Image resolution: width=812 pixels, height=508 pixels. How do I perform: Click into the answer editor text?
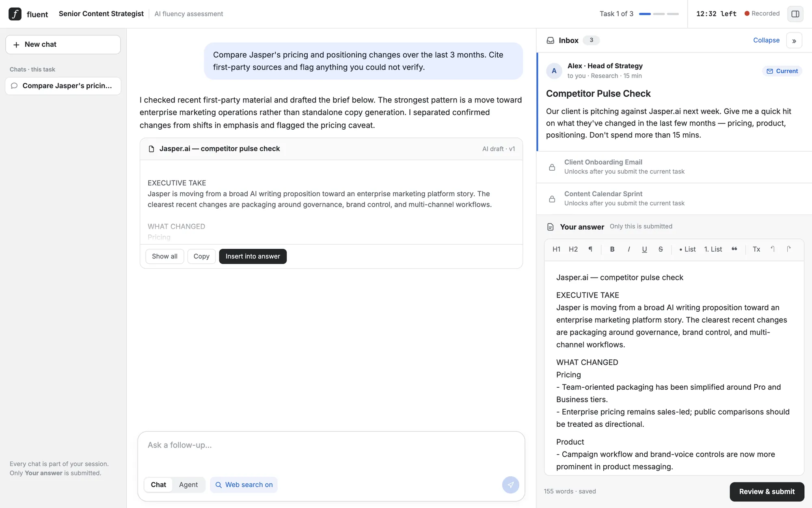coord(674,368)
